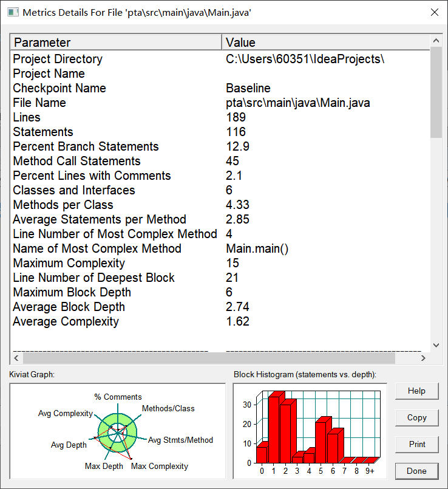Click the Avg Stmts/Method Kiviat label
This screenshot has height=489, width=448.
pos(180,440)
